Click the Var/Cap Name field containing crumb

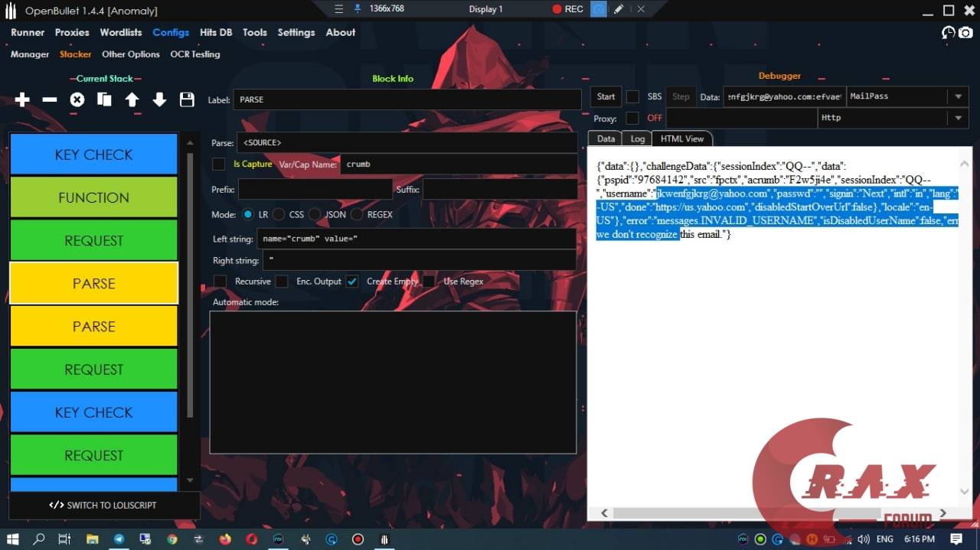[x=459, y=164]
